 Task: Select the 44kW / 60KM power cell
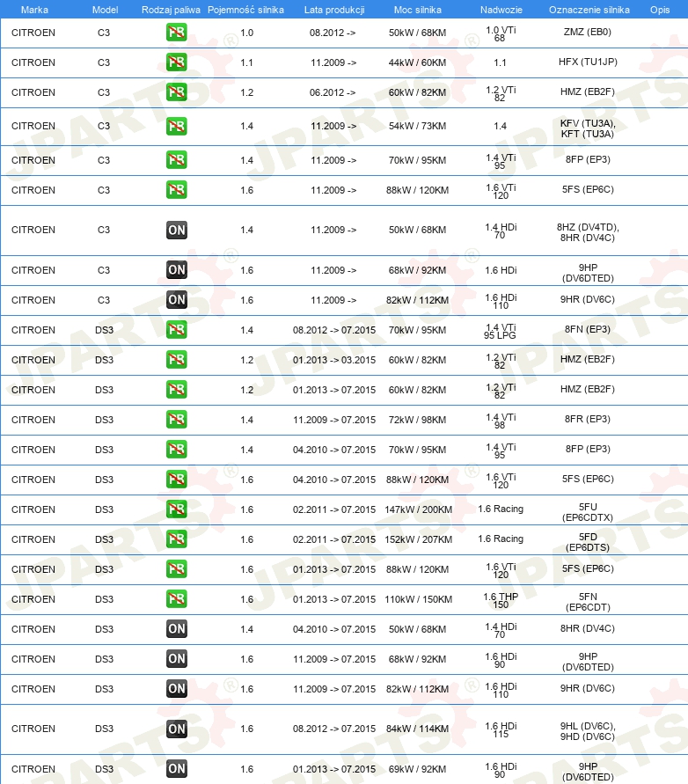417,62
